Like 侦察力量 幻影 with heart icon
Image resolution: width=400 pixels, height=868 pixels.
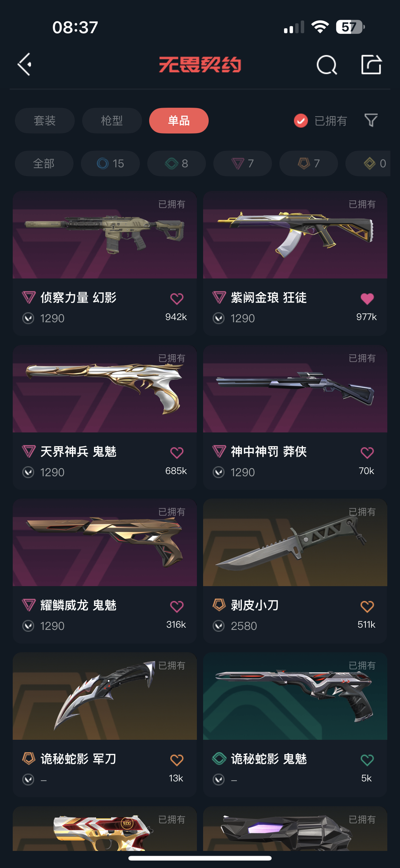tap(177, 298)
